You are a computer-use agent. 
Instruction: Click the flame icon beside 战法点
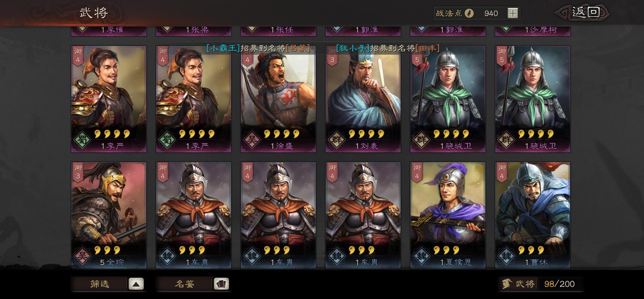469,13
